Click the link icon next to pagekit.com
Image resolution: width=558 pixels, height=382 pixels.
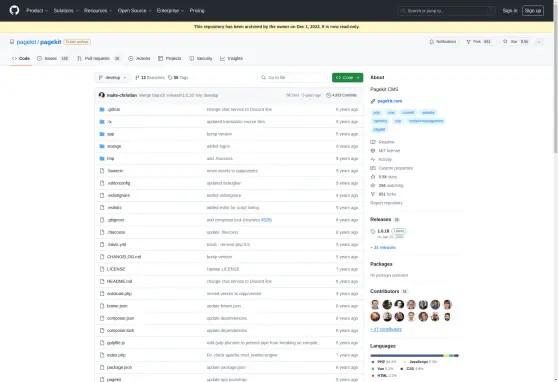(373, 101)
